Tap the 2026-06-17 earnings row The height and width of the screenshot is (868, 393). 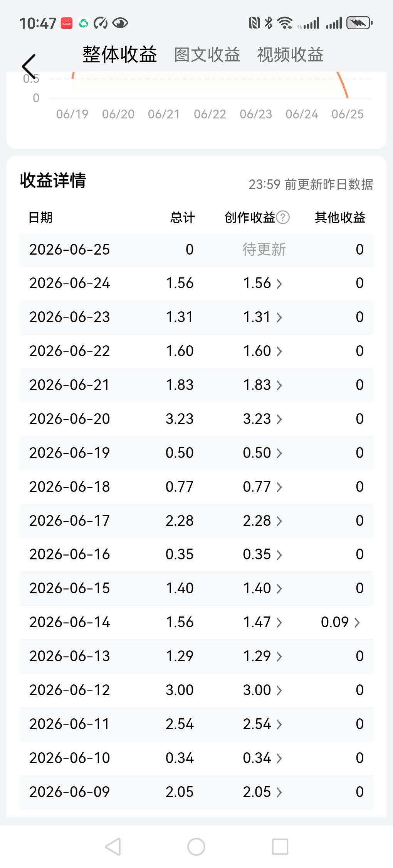pyautogui.click(x=196, y=521)
